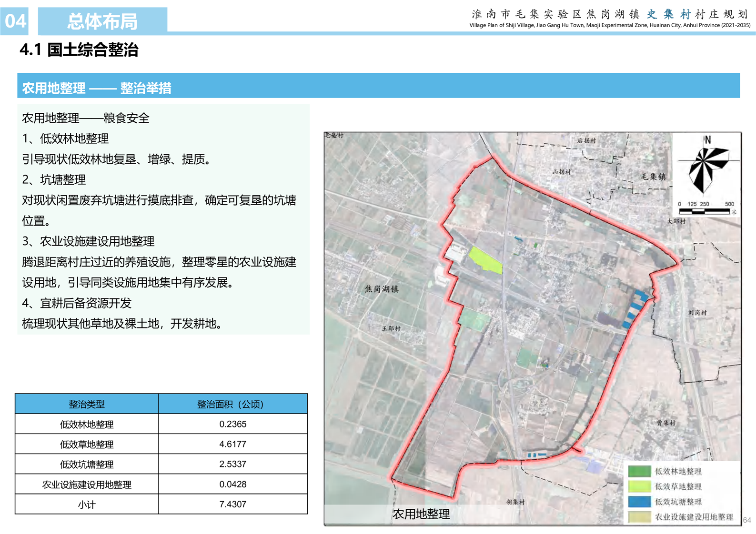
Task: Click the map scale bar
Action: pyautogui.click(x=704, y=211)
